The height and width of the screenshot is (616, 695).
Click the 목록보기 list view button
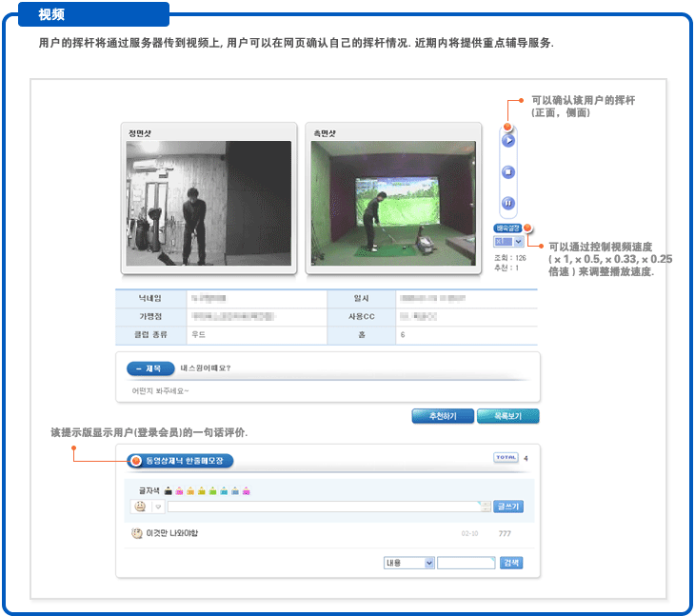pos(508,416)
